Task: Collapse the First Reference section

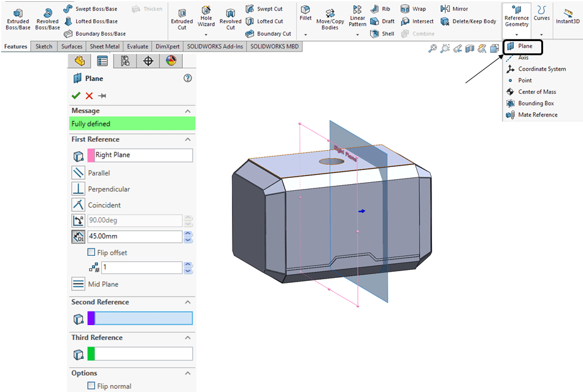Action: pyautogui.click(x=188, y=139)
